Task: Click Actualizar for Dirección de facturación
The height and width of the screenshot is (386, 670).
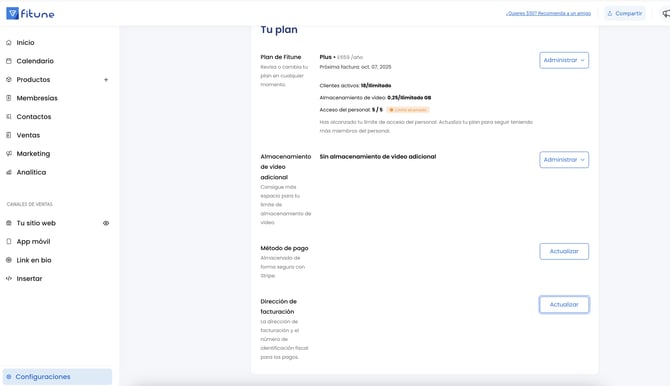Action: pyautogui.click(x=564, y=304)
